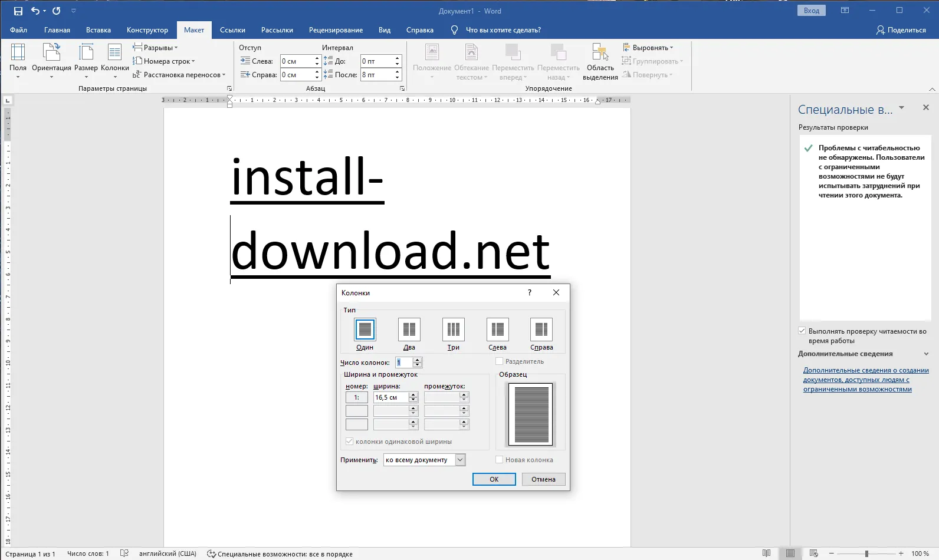Open the Поля margins tool
Viewport: 939px width, 560px height.
click(18, 61)
